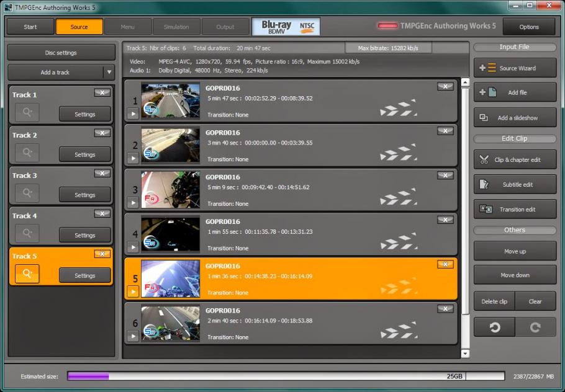Go to the Menu stage tab
The height and width of the screenshot is (392, 565).
(x=128, y=27)
